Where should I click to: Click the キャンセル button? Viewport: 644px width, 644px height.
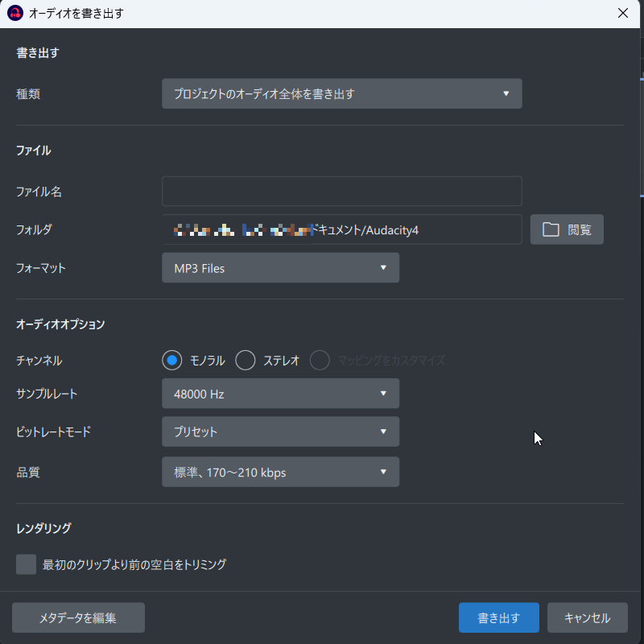coord(588,617)
